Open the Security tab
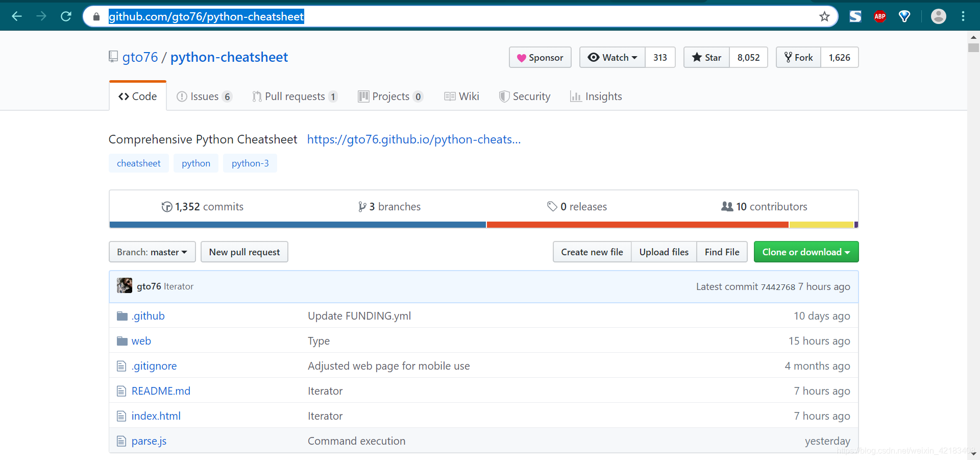 coord(525,96)
